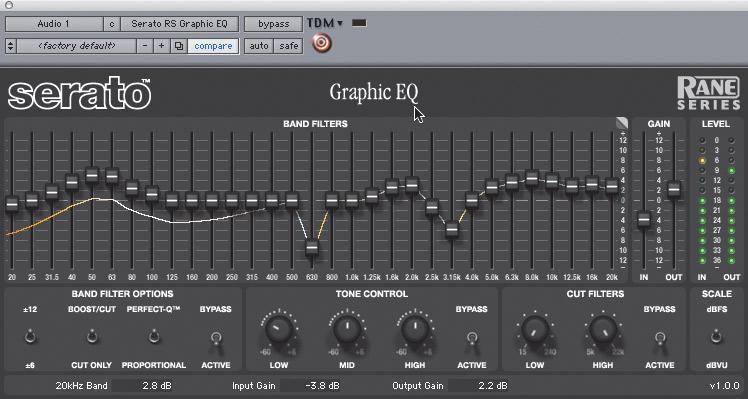Click the 250 Hz band slider handle
This screenshot has width=748, height=399.
pos(232,200)
